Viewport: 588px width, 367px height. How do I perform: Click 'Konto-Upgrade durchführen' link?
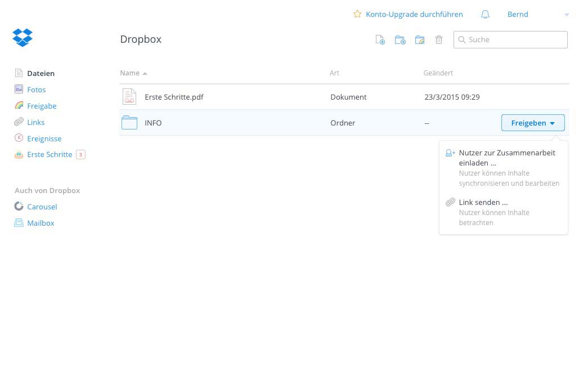pyautogui.click(x=414, y=15)
